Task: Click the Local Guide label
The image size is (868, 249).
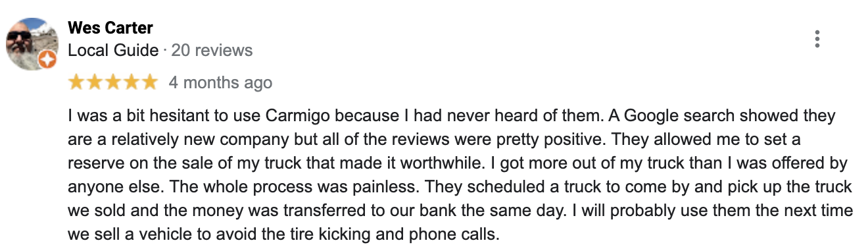Action: tap(113, 50)
